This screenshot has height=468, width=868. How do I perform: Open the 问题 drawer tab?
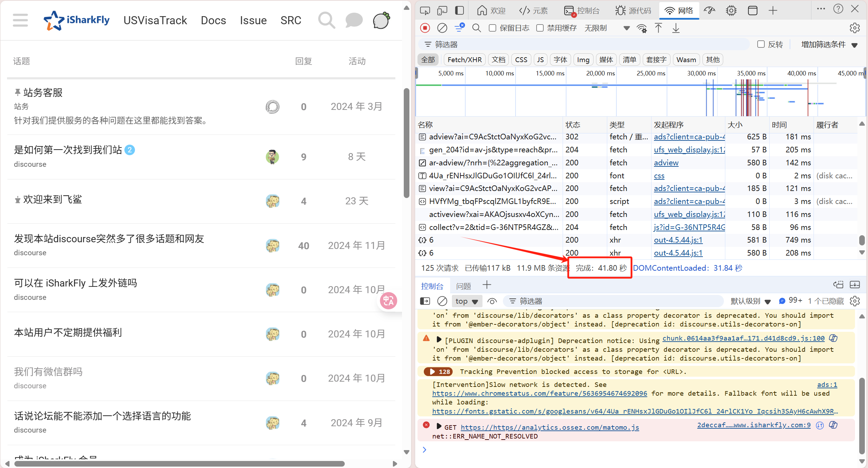(x=464, y=286)
